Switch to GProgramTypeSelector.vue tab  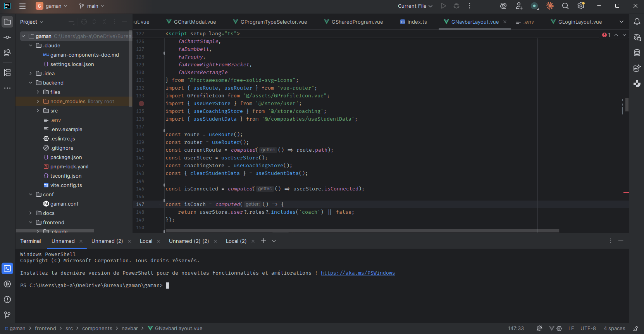pyautogui.click(x=270, y=22)
